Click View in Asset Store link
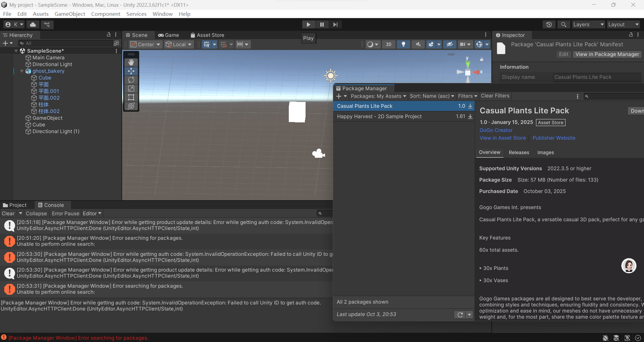This screenshot has height=342, width=644. [x=502, y=138]
